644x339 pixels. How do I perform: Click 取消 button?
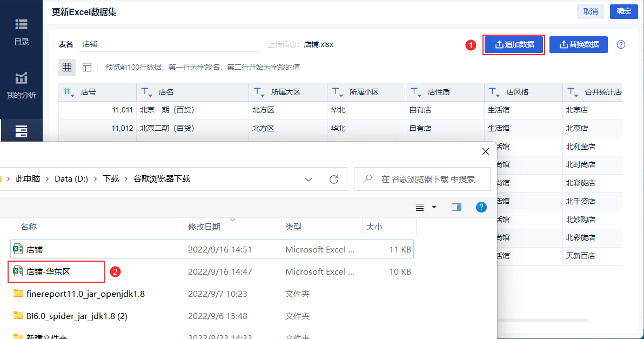click(591, 11)
